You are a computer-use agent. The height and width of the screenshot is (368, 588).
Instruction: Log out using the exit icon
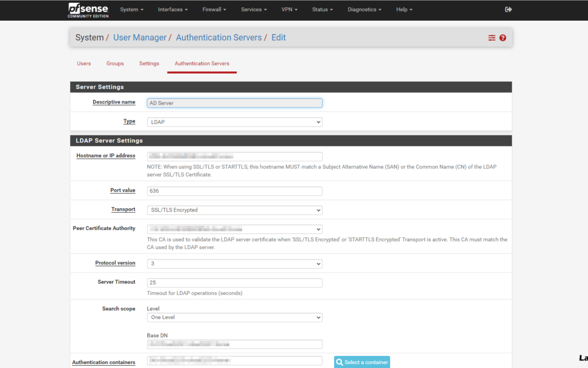pos(508,9)
